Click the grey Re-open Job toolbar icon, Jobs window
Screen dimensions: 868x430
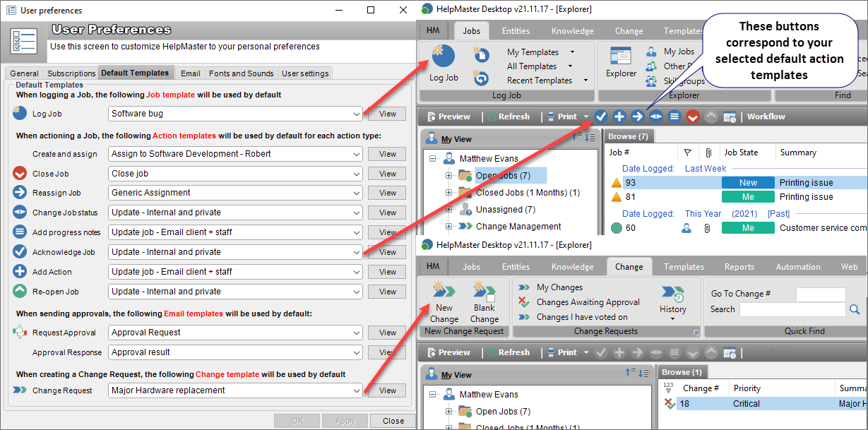coord(711,117)
